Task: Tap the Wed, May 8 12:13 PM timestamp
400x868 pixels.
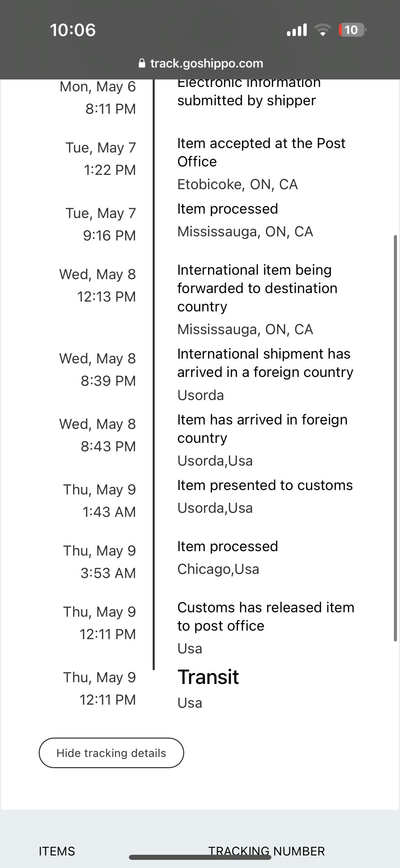Action: click(x=98, y=285)
